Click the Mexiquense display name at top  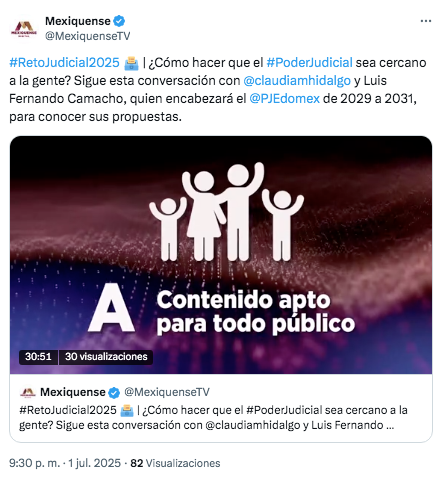pos(78,21)
